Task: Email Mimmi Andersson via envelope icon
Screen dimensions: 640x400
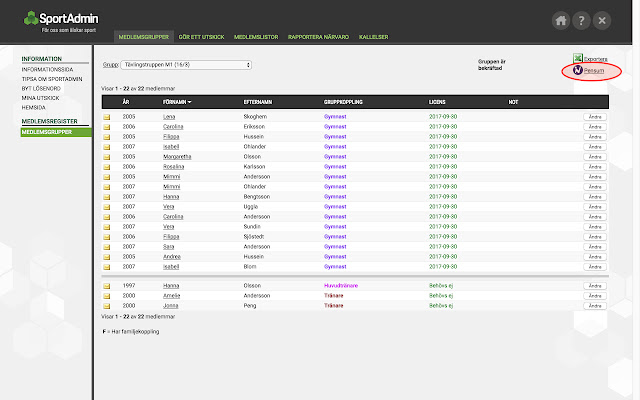Action: pyautogui.click(x=107, y=177)
